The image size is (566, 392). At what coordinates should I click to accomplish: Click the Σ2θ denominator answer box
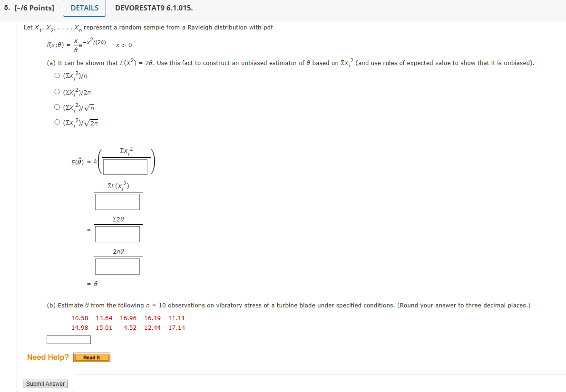pyautogui.click(x=117, y=234)
